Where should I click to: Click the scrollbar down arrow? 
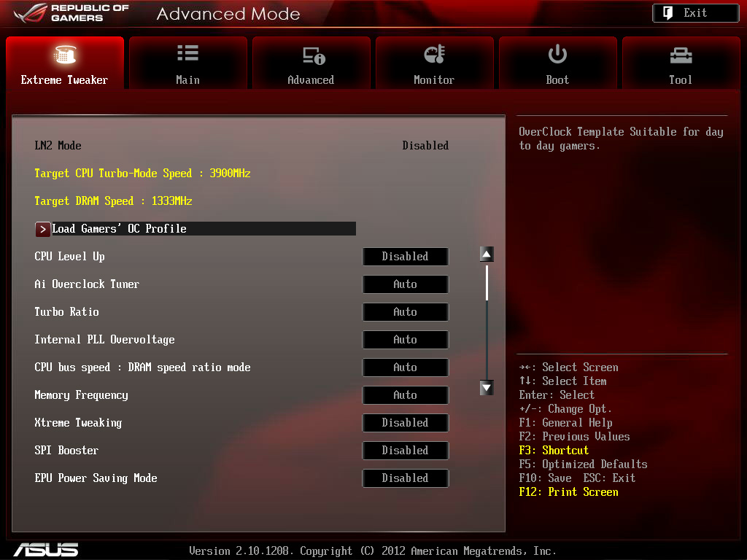(487, 388)
